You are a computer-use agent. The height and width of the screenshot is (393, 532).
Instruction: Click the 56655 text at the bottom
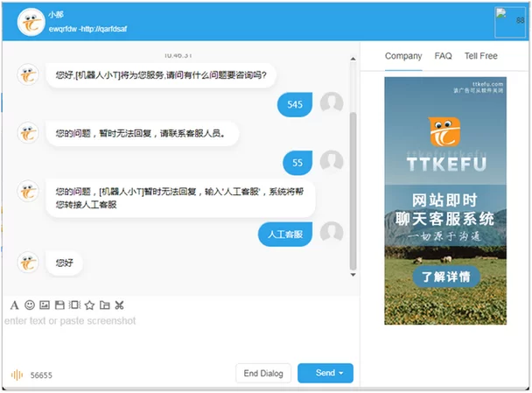click(x=41, y=375)
